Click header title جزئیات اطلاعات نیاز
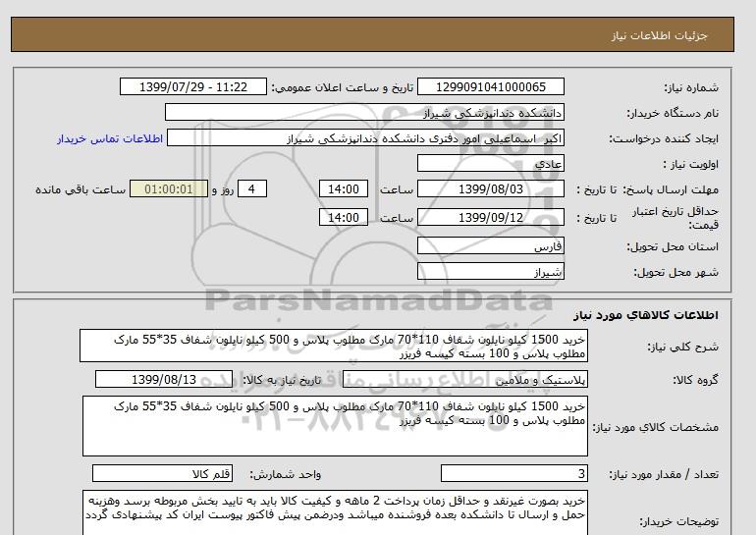Screen dimensions: 756x535 pos(659,35)
